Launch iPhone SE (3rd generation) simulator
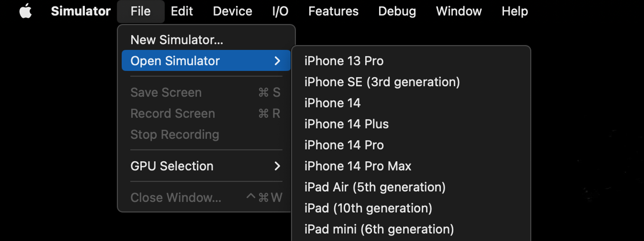Viewport: 644px width, 241px height. tap(411, 82)
